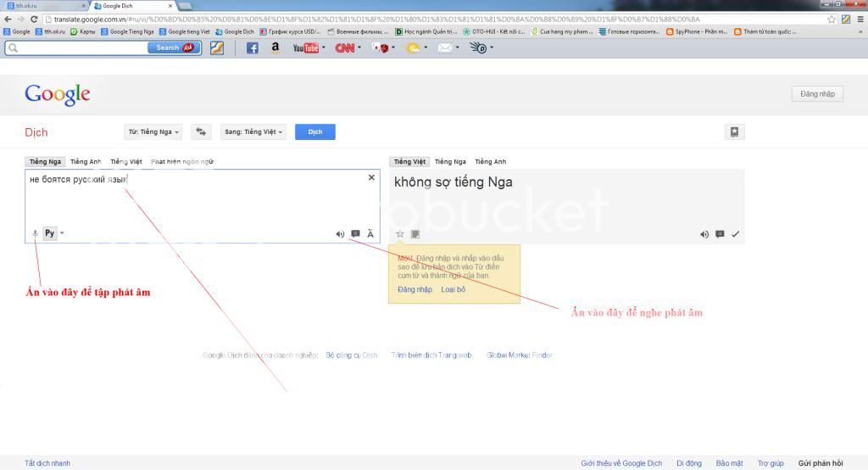
Task: Select the Tiếng Anh source language tab
Action: 86,161
